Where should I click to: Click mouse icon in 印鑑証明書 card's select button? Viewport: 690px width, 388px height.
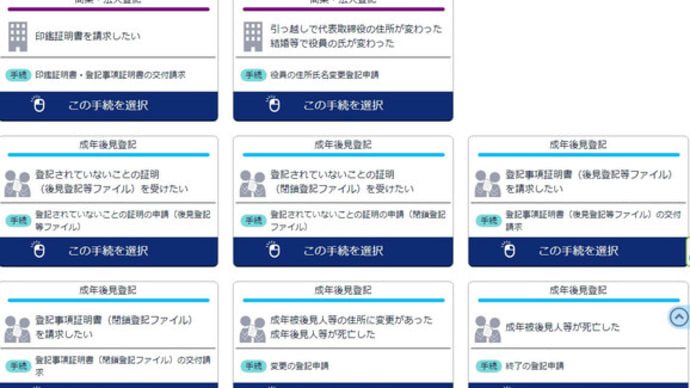pos(38,104)
